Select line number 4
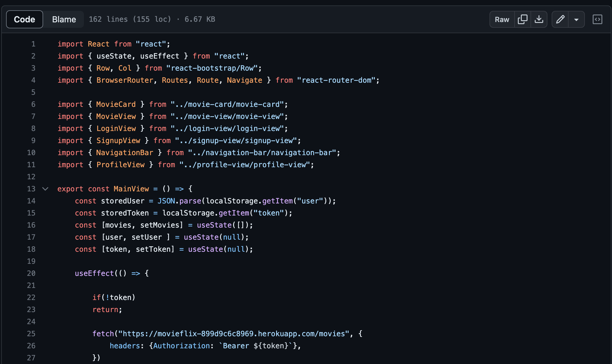Viewport: 612px width, 364px height. [x=33, y=80]
